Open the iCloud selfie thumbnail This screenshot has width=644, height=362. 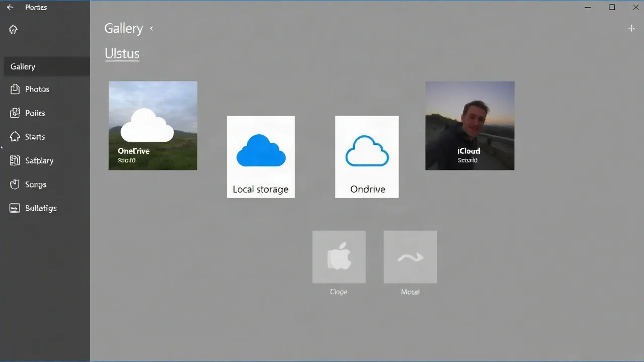point(470,126)
